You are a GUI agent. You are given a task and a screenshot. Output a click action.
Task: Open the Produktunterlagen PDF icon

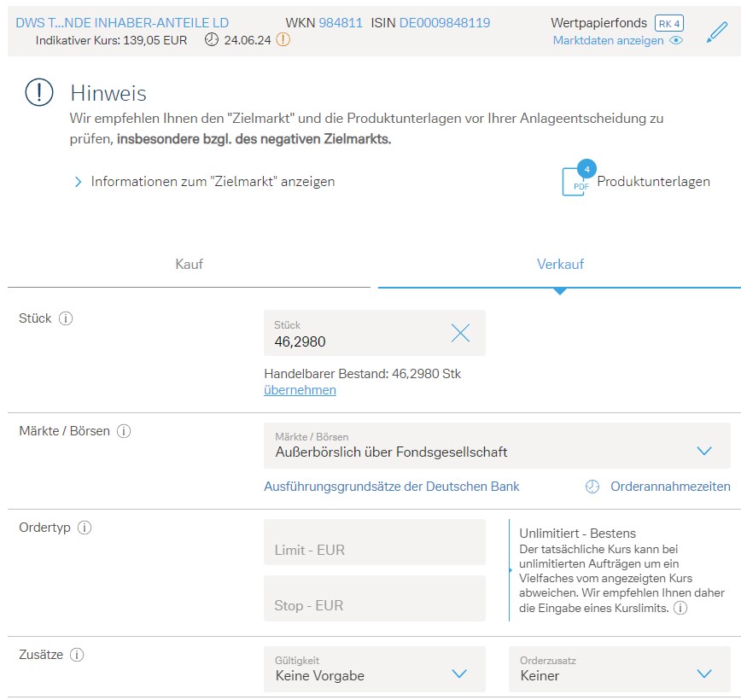(575, 181)
